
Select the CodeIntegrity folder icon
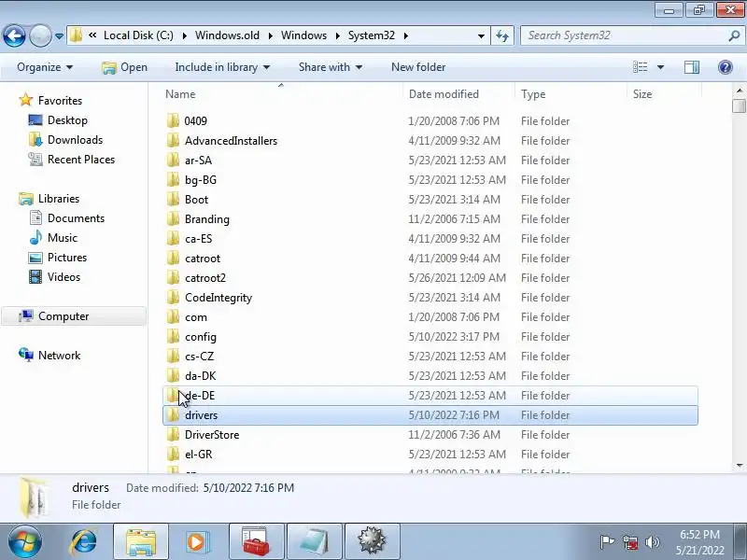click(x=173, y=297)
